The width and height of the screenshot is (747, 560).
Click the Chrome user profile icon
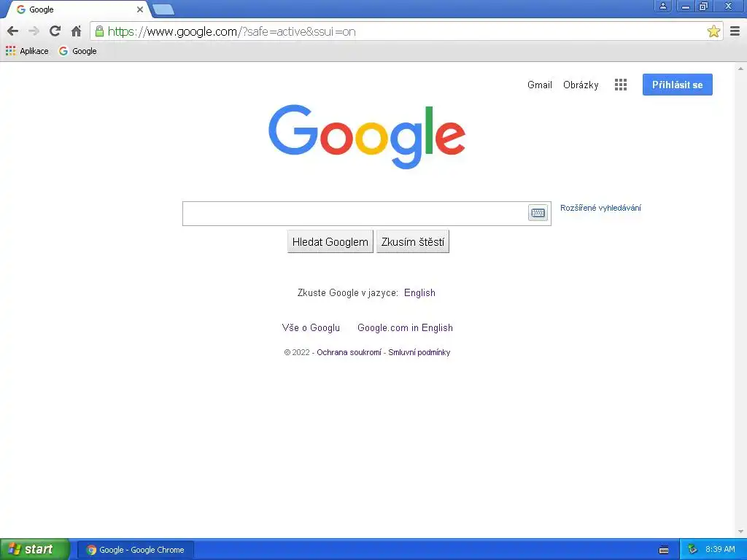[x=662, y=6]
